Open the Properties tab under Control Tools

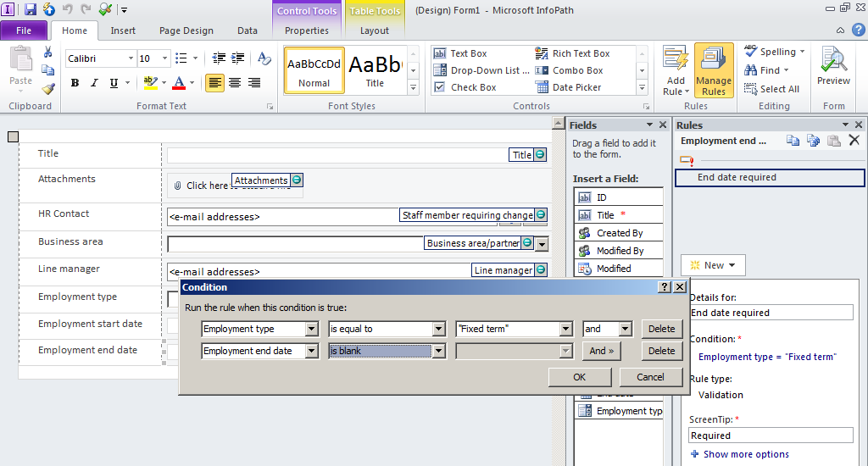tap(307, 31)
